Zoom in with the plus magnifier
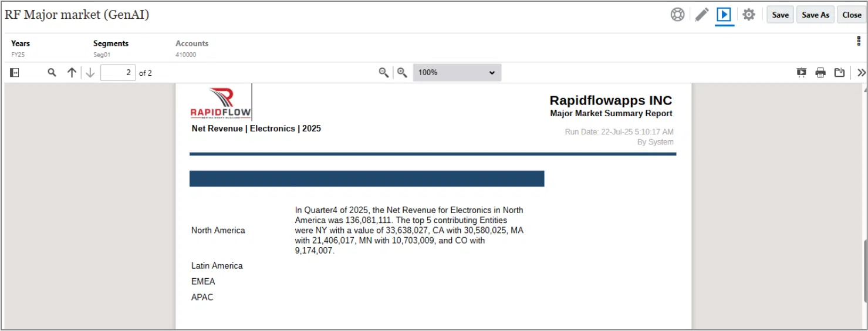The width and height of the screenshot is (868, 331). click(x=402, y=73)
